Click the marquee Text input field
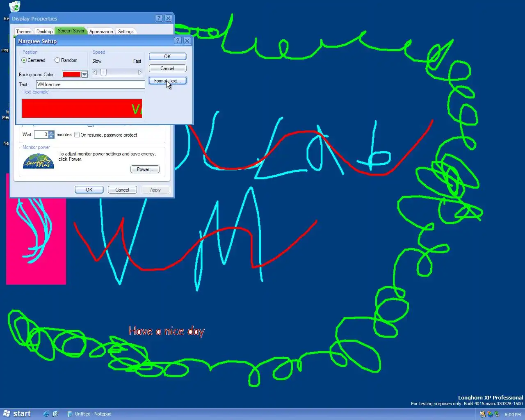The image size is (525, 420). click(x=91, y=84)
